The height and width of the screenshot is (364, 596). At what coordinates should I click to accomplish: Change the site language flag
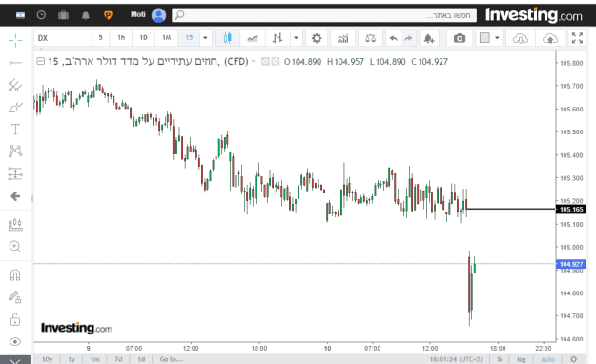click(x=21, y=15)
